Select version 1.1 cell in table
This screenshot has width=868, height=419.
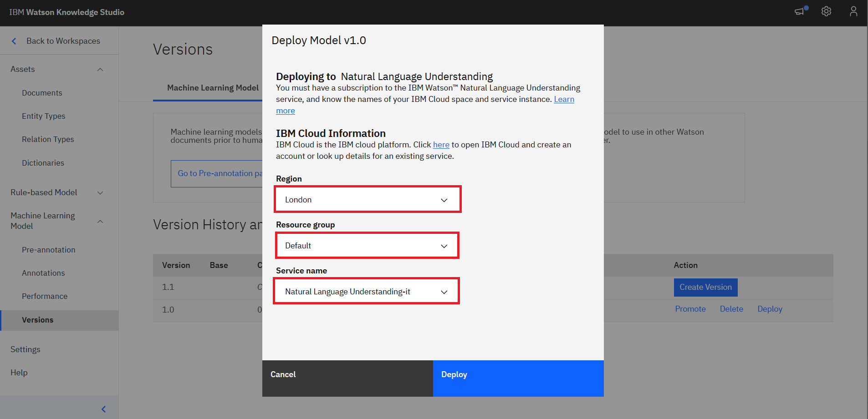click(168, 287)
